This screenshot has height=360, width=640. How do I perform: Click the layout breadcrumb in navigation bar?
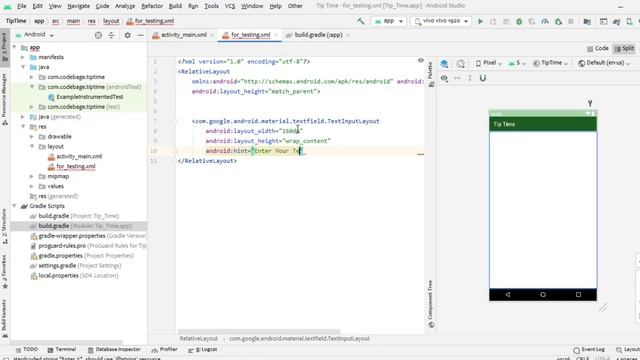(111, 21)
